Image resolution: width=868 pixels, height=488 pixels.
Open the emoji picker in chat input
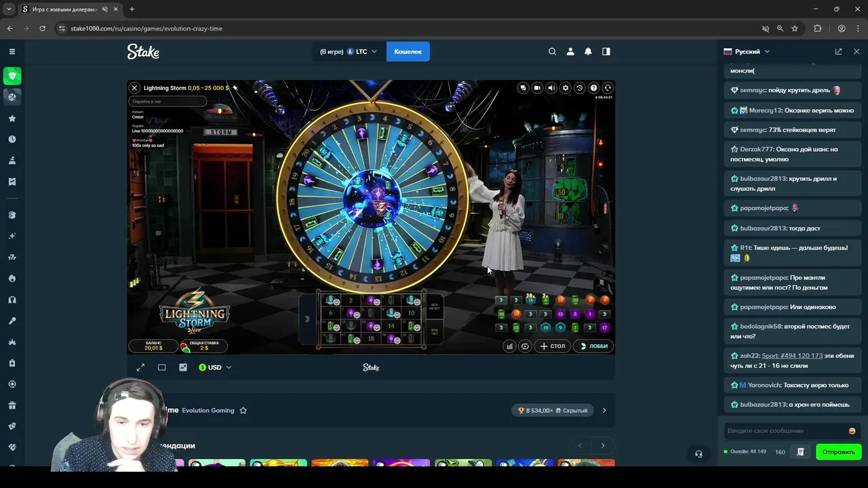(x=852, y=431)
